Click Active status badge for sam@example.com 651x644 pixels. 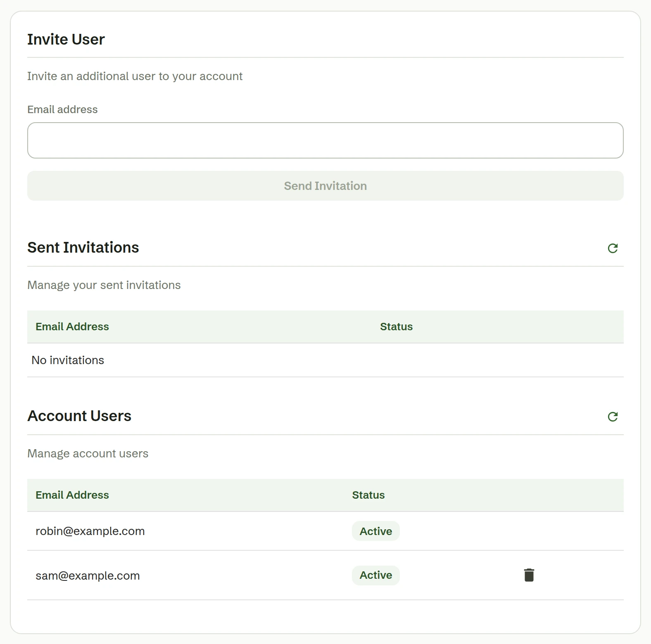tap(376, 575)
